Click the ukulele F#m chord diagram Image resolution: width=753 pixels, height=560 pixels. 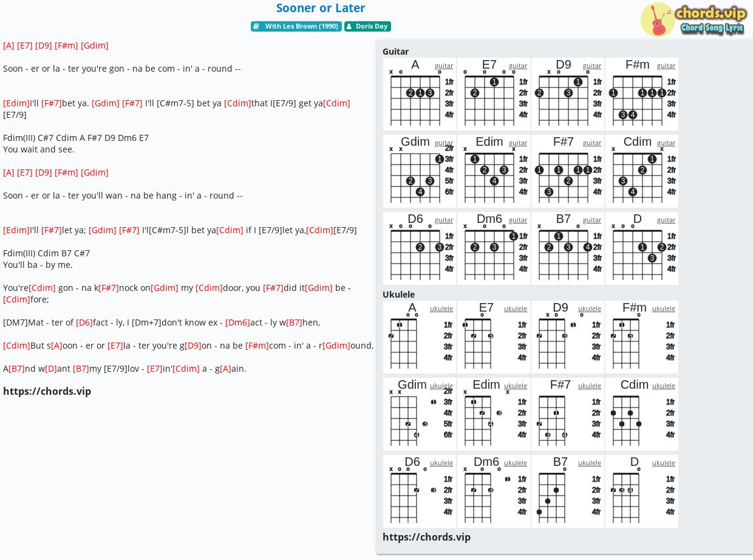click(x=642, y=337)
